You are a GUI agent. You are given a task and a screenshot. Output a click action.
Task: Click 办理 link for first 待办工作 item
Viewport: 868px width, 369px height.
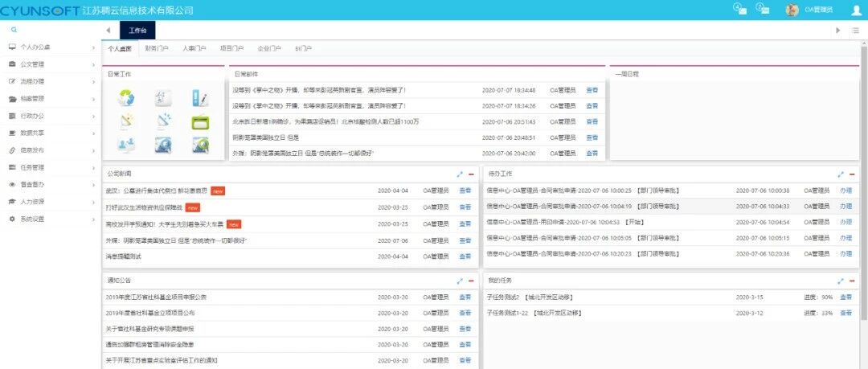point(845,191)
